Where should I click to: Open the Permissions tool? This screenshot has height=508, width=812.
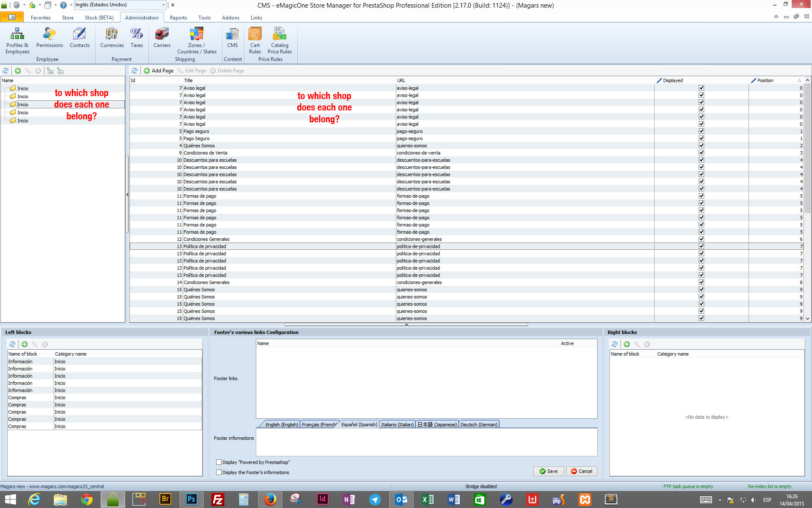[x=49, y=38]
